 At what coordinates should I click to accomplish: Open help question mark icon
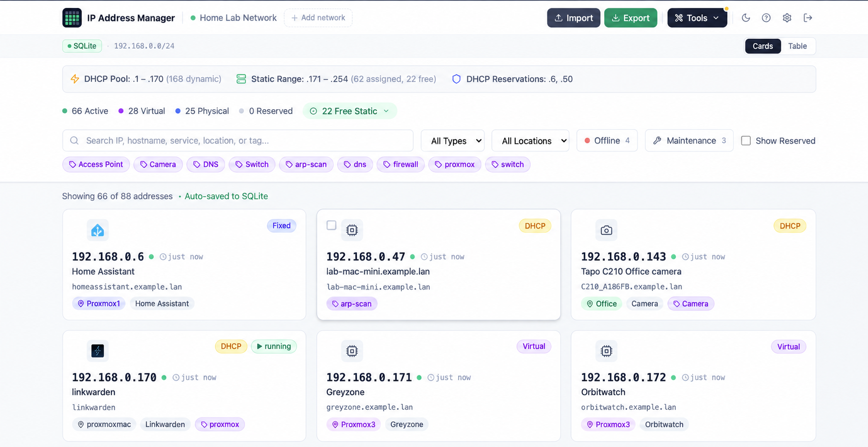[x=766, y=18]
